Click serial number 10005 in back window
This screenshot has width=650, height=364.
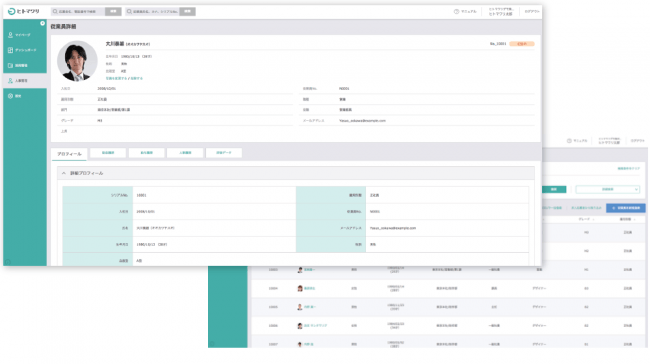point(273,307)
